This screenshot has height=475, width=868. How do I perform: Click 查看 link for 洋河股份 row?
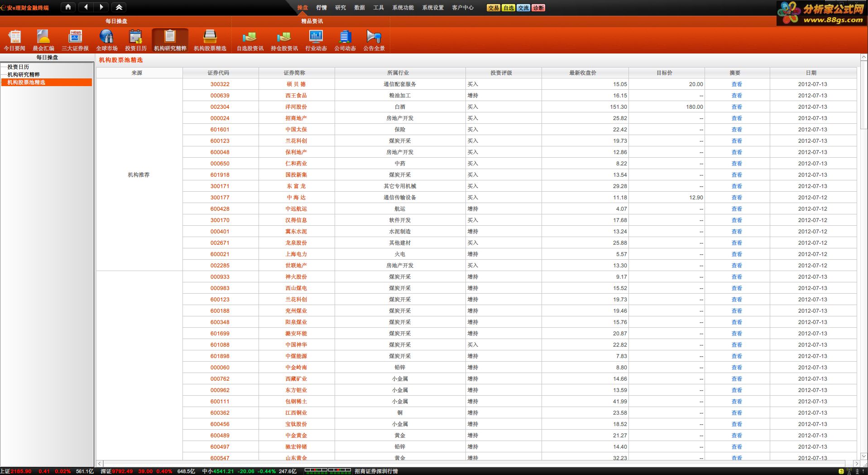(x=737, y=107)
